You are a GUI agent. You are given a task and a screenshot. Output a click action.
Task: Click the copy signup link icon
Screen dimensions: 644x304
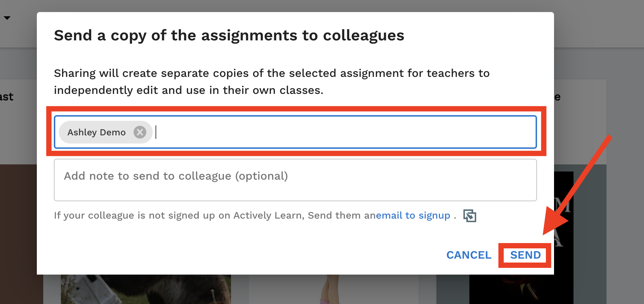coord(470,216)
